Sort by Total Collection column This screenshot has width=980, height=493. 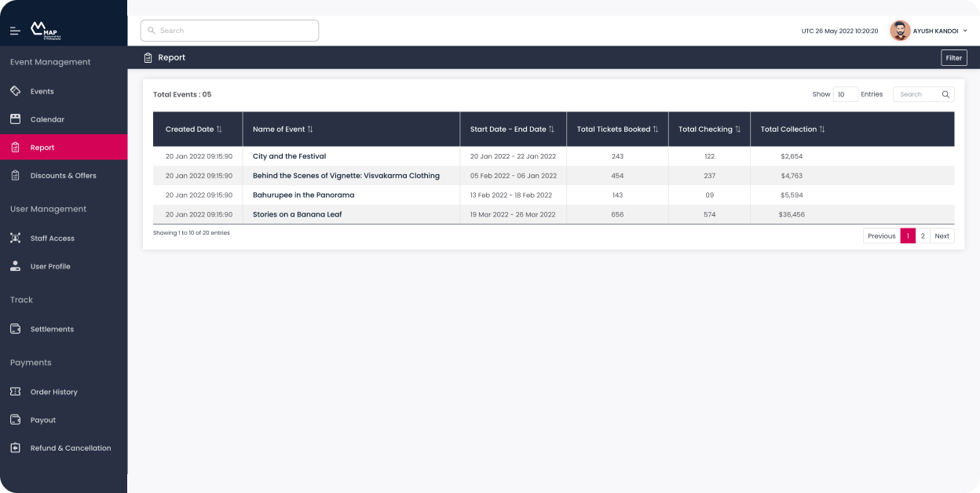[x=822, y=130]
